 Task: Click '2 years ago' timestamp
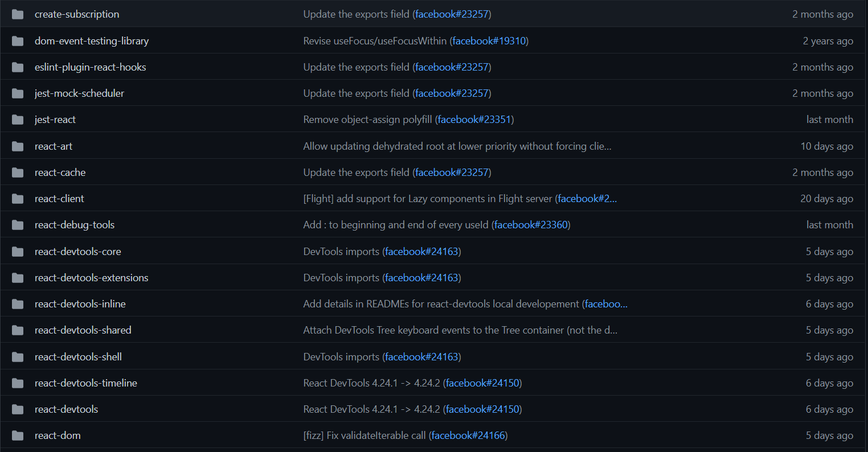828,41
